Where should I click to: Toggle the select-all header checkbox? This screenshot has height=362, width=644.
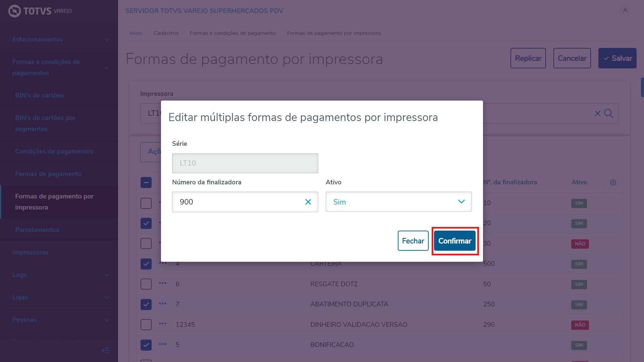[x=146, y=183]
